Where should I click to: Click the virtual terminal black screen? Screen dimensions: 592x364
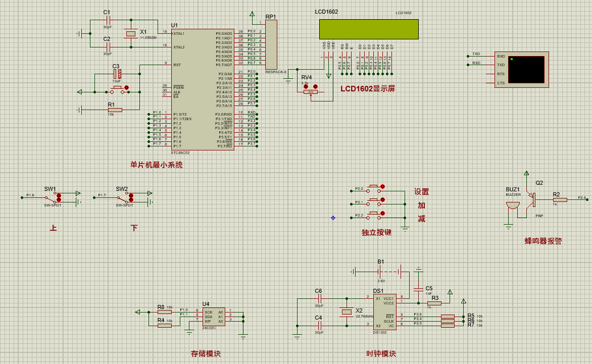526,70
